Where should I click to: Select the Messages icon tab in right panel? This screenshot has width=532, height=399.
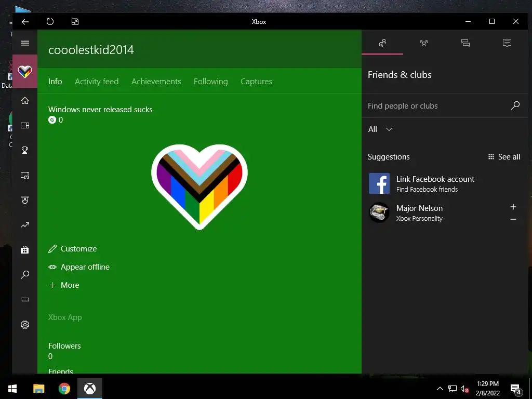coord(465,43)
